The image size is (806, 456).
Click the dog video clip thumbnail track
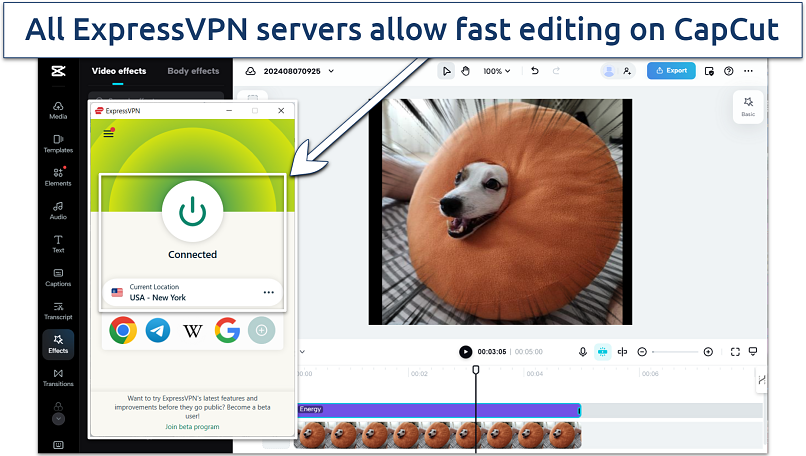tap(439, 435)
